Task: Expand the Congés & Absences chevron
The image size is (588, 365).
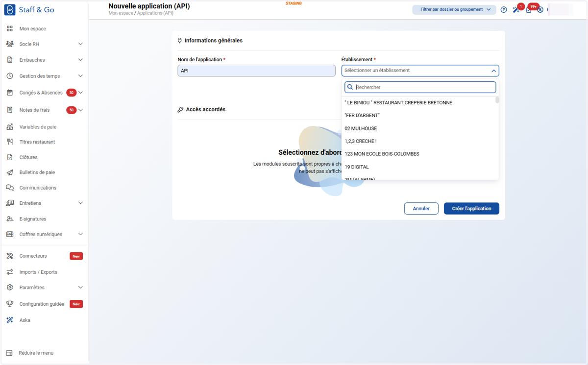Action: coord(80,93)
